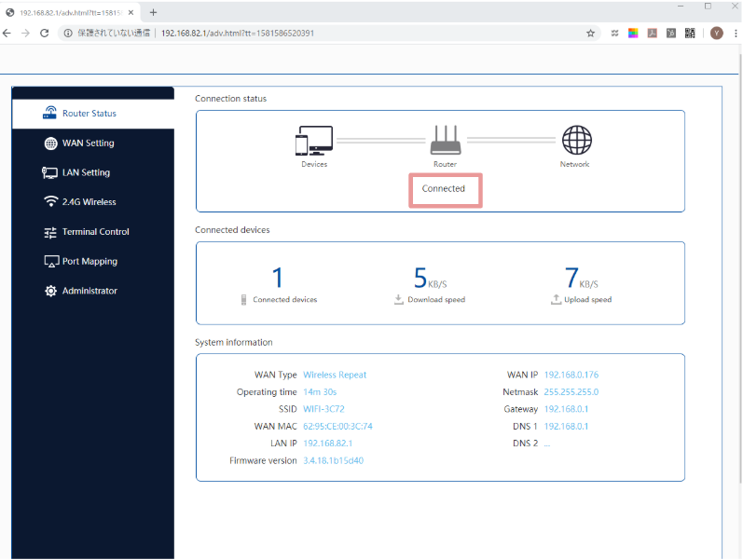This screenshot has width=743, height=560.
Task: Click the browser forward arrow
Action: [x=25, y=34]
